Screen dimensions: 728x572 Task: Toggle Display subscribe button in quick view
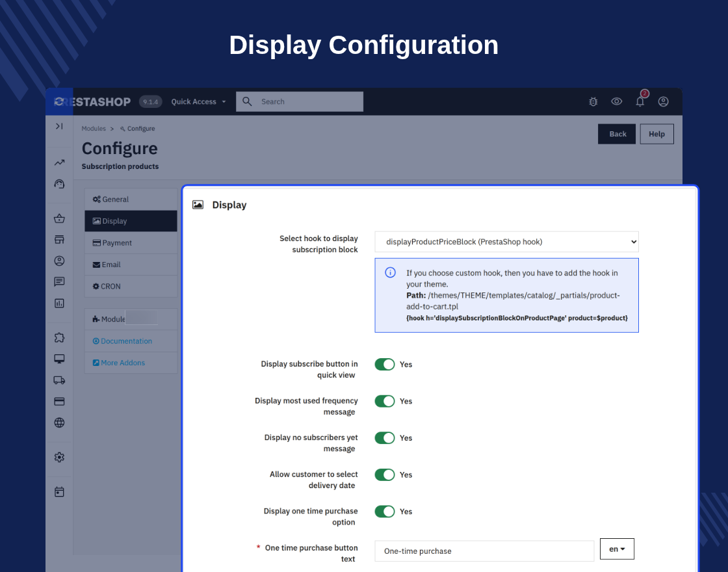[x=385, y=365]
